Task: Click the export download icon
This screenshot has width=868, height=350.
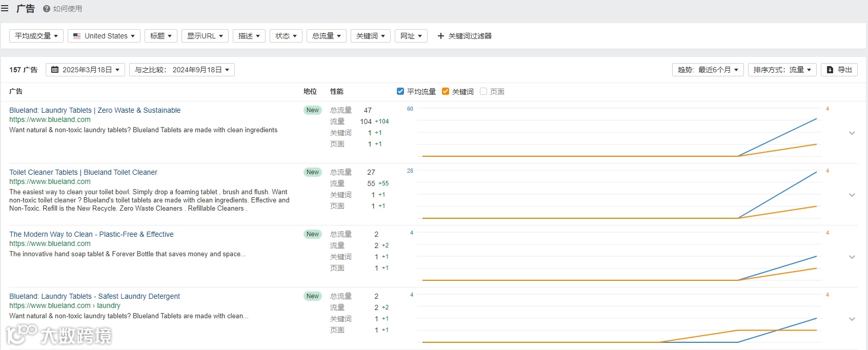Action: tap(830, 70)
